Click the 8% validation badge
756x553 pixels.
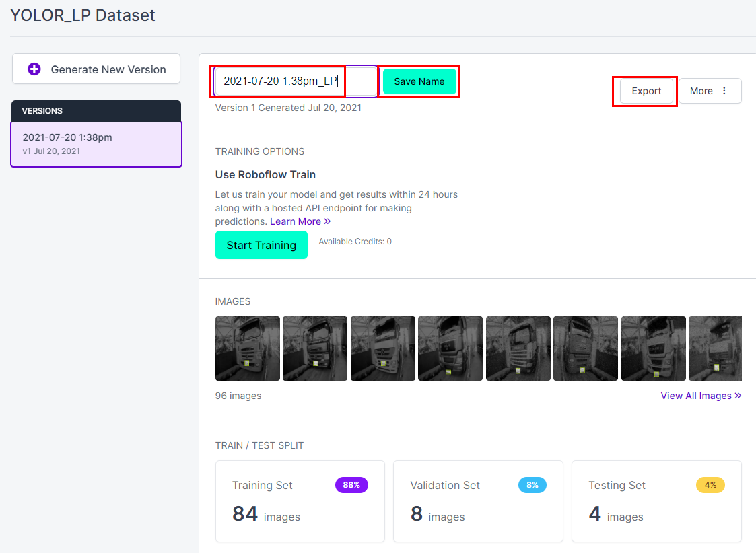[532, 485]
